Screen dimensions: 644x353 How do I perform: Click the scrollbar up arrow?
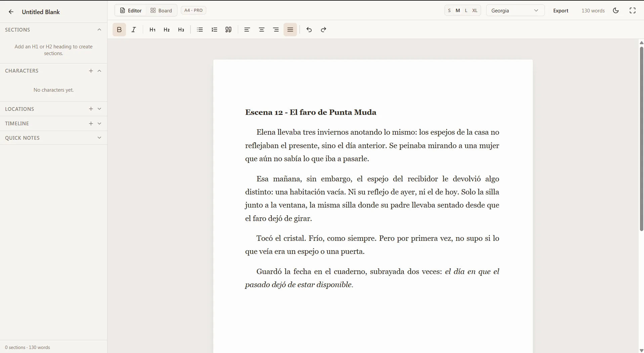pos(641,43)
